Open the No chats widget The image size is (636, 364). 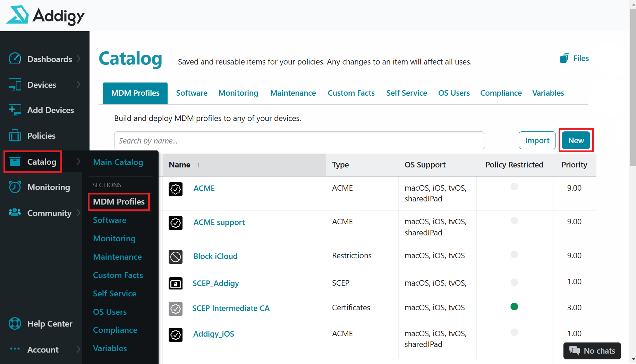592,351
